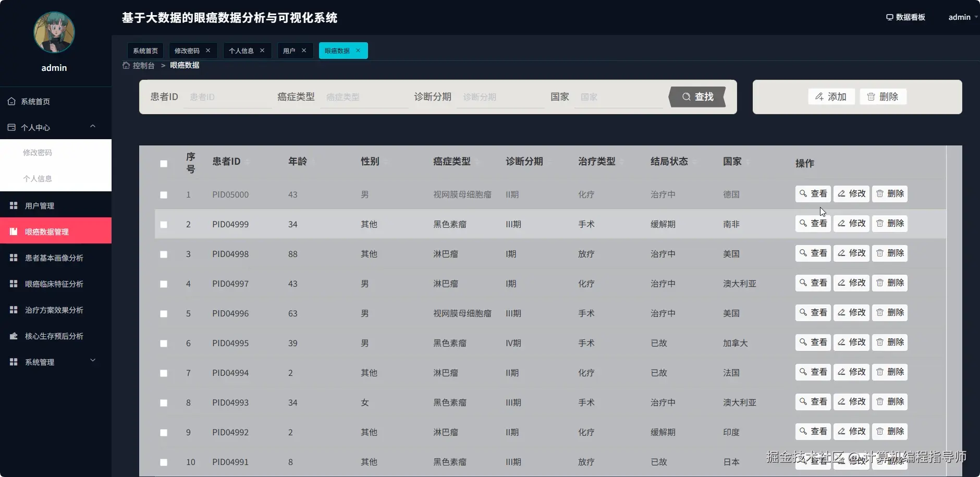Image resolution: width=980 pixels, height=477 pixels.
Task: Edit record PID04995 with 修改
Action: click(851, 342)
